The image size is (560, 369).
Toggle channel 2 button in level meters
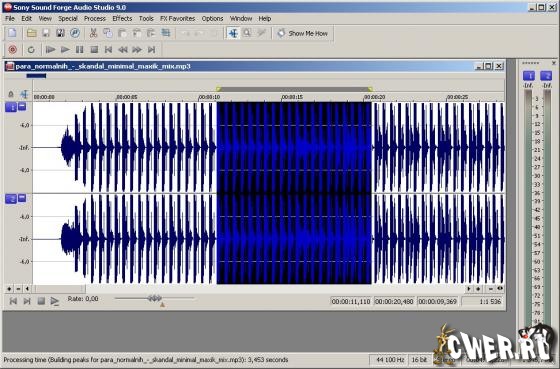(x=546, y=76)
